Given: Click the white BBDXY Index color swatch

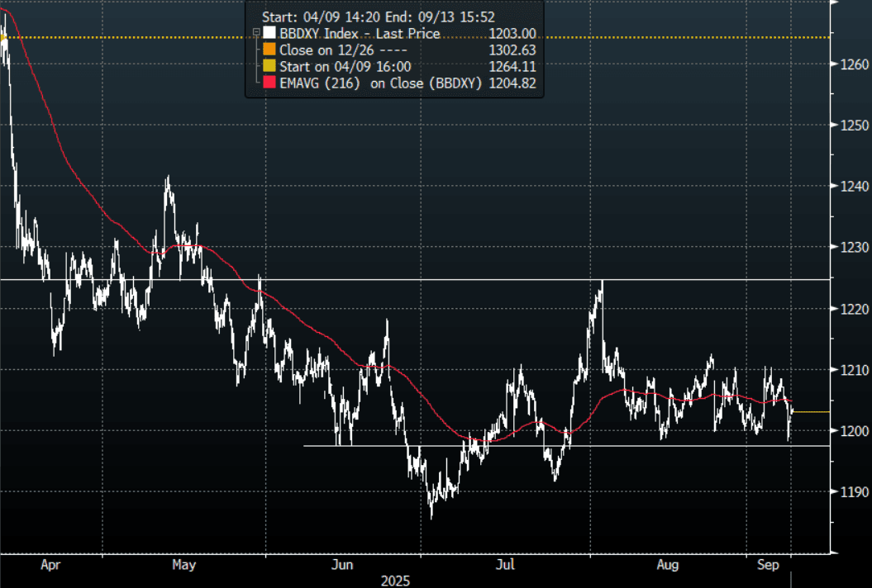Looking at the screenshot, I should click(269, 33).
